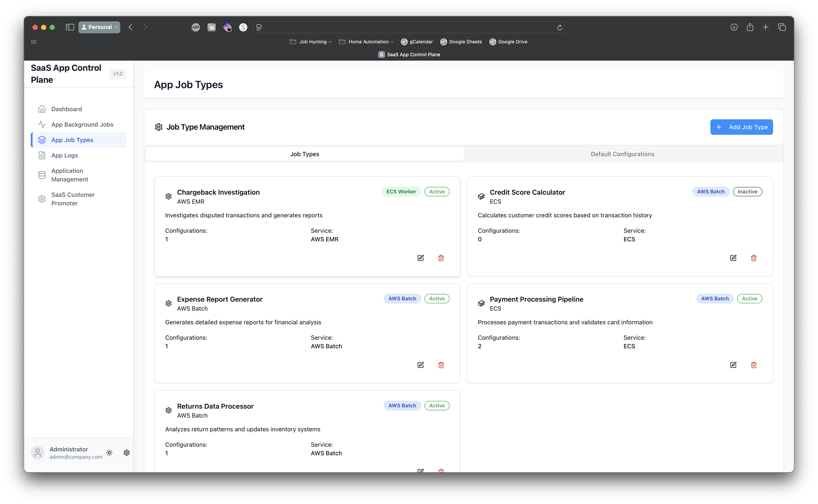Click the Payment Processing Pipeline cube icon

(x=481, y=303)
